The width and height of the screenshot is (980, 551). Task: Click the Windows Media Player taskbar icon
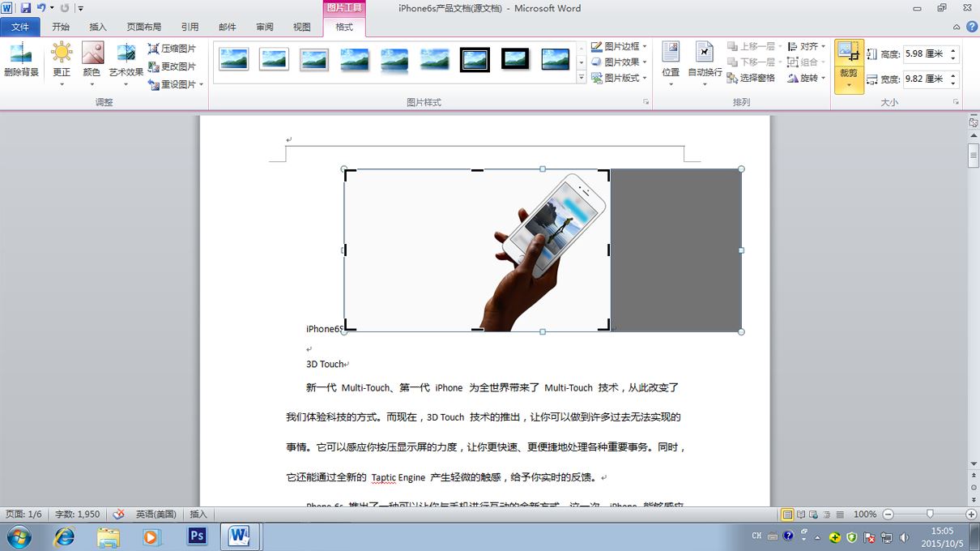pyautogui.click(x=151, y=536)
